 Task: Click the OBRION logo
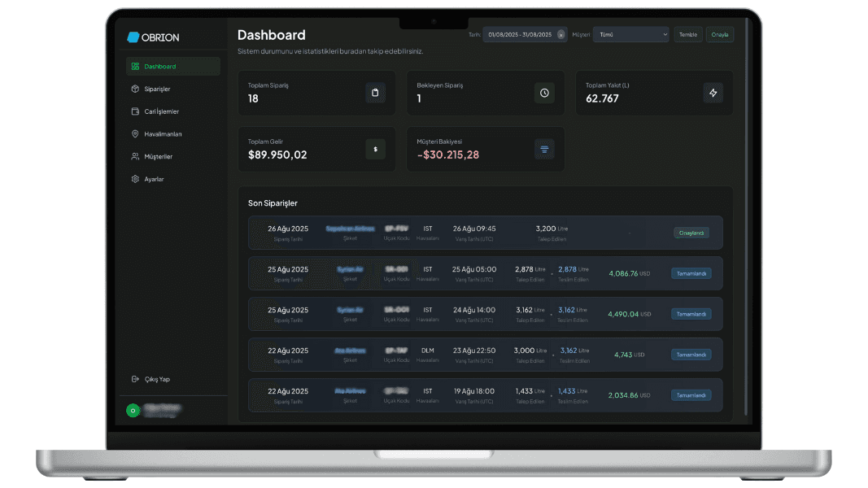pyautogui.click(x=153, y=37)
